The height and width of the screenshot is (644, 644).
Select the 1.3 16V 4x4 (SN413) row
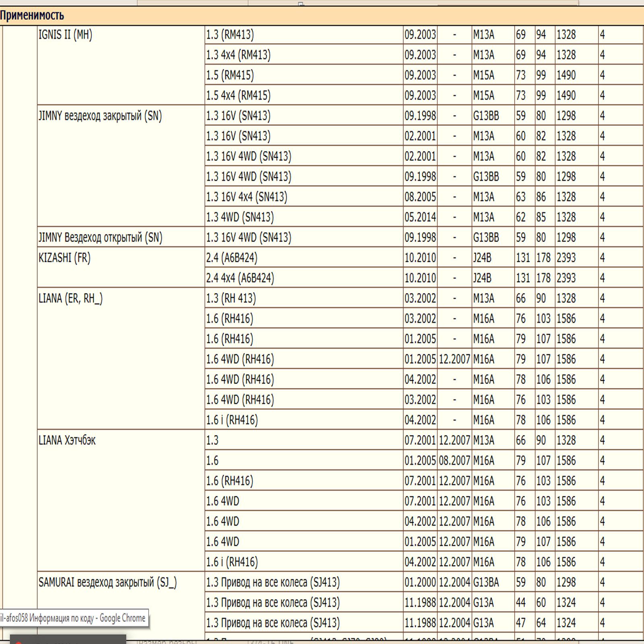pos(247,197)
